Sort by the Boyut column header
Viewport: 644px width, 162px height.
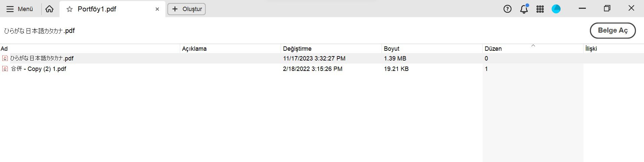pos(392,49)
